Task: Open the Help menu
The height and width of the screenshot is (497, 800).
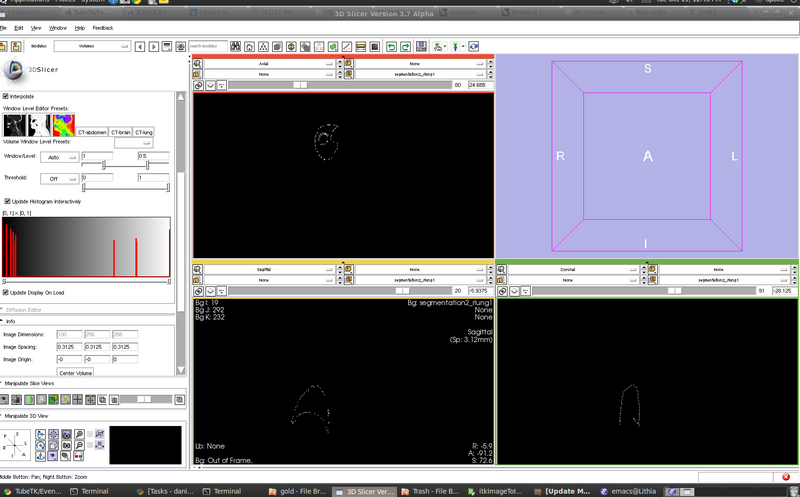Action: click(x=80, y=28)
